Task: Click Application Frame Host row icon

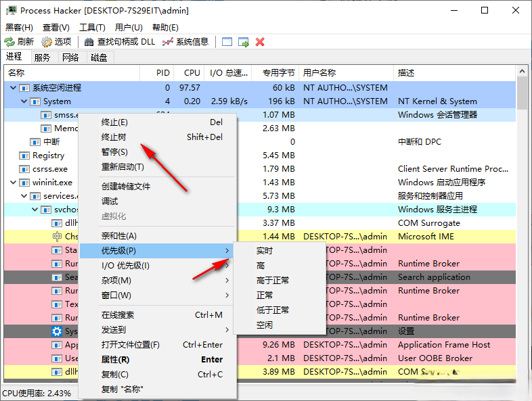Action: [x=57, y=345]
